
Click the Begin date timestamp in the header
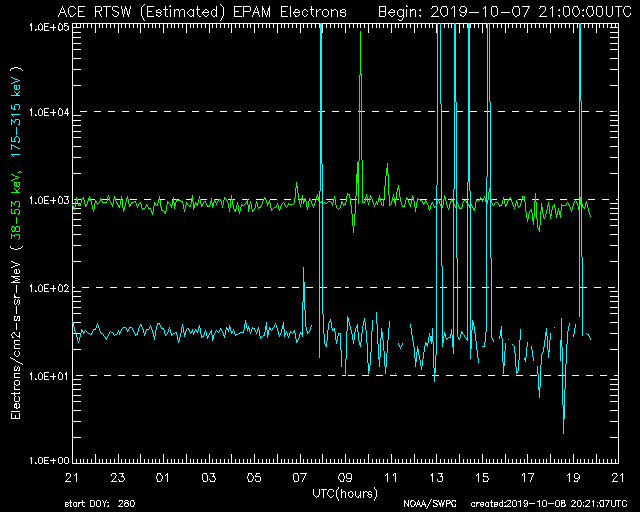490,11
